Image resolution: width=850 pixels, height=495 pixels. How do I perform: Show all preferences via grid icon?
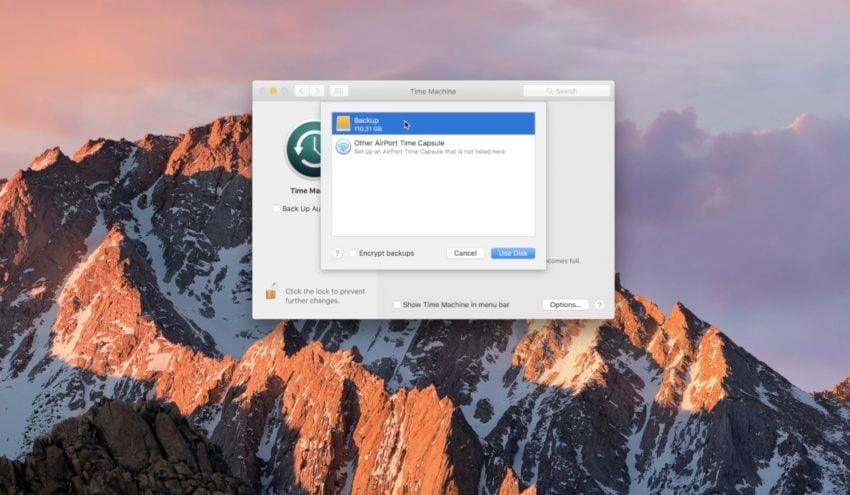339,91
